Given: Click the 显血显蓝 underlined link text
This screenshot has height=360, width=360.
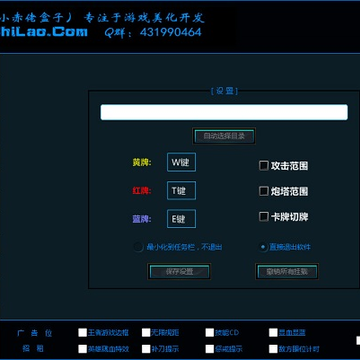Looking at the screenshot, I should tap(292, 333).
